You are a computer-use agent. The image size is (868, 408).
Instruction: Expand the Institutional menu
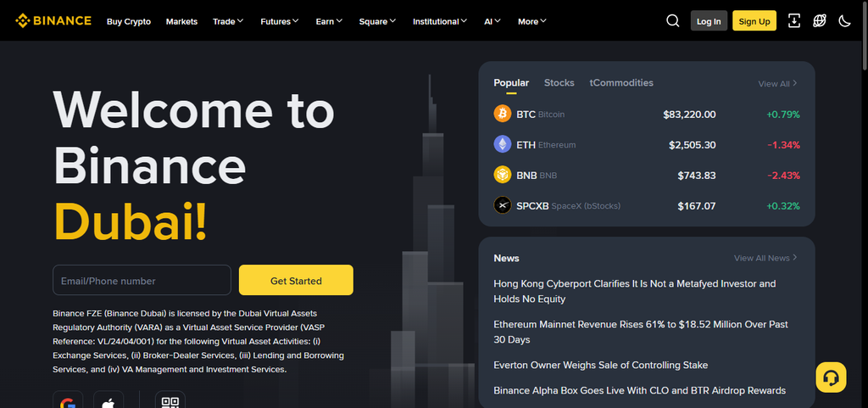(440, 21)
